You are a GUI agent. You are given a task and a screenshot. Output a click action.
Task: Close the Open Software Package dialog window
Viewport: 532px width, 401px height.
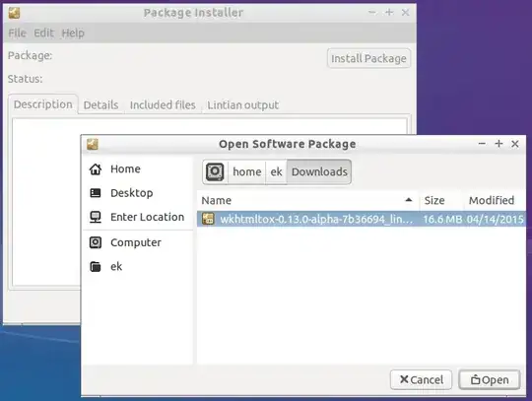[515, 144]
